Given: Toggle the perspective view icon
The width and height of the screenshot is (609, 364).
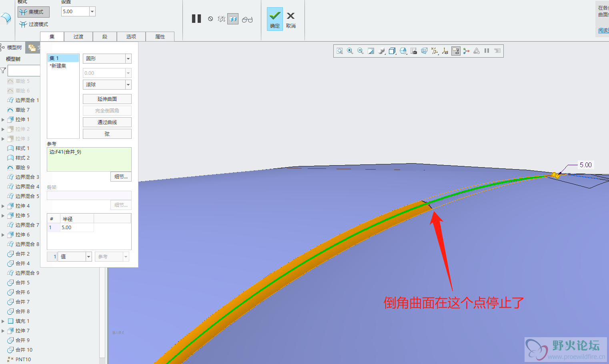Looking at the screenshot, I should [424, 51].
